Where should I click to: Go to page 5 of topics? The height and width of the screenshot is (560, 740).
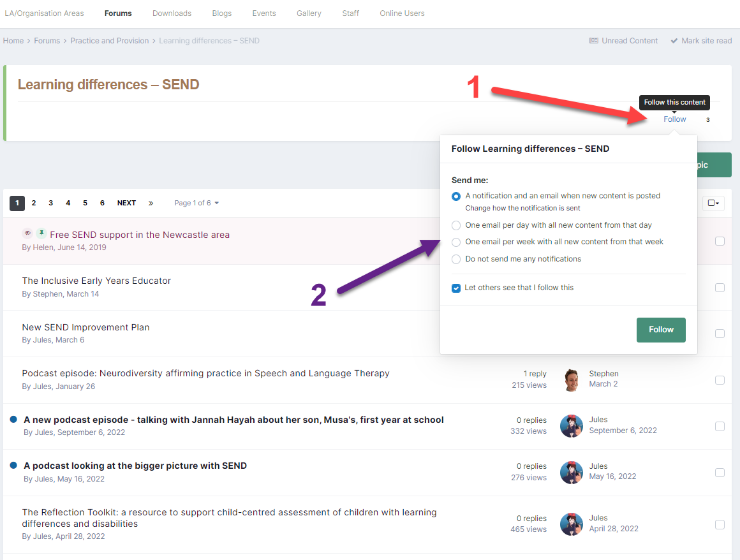[x=85, y=203]
